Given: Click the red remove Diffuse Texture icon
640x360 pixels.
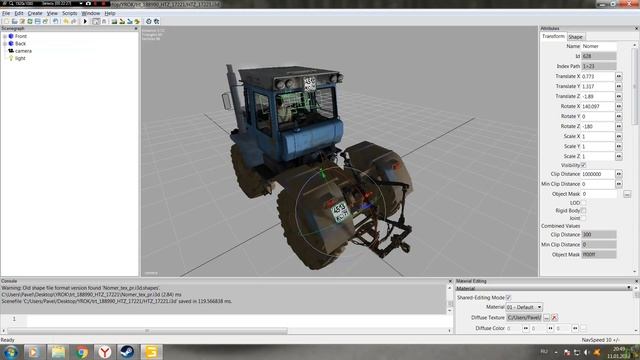Looking at the screenshot, I should 554,317.
